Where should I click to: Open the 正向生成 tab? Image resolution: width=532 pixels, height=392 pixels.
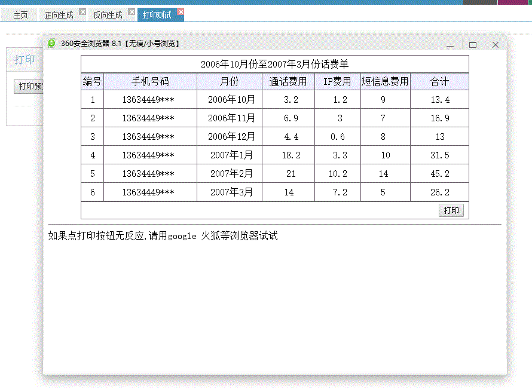pos(59,15)
